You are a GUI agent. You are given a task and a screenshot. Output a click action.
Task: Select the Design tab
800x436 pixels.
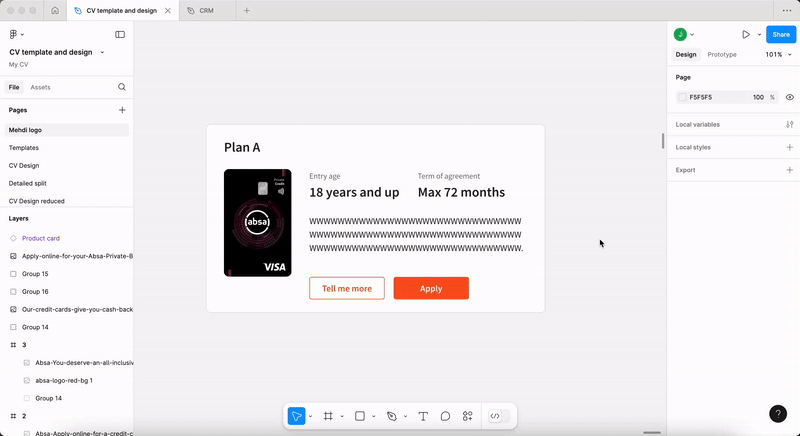(x=686, y=55)
